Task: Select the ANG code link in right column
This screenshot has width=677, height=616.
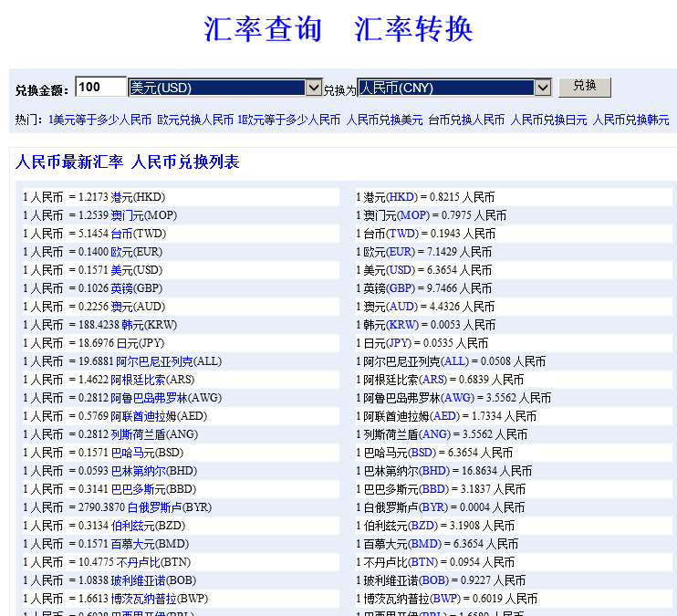Action: (x=434, y=434)
